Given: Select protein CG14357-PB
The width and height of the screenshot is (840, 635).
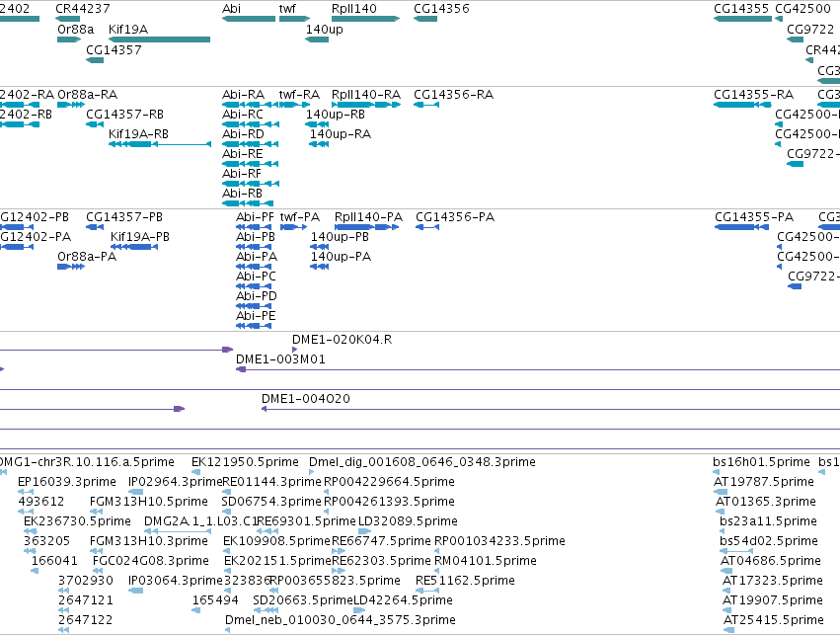Looking at the screenshot, I should (x=95, y=227).
